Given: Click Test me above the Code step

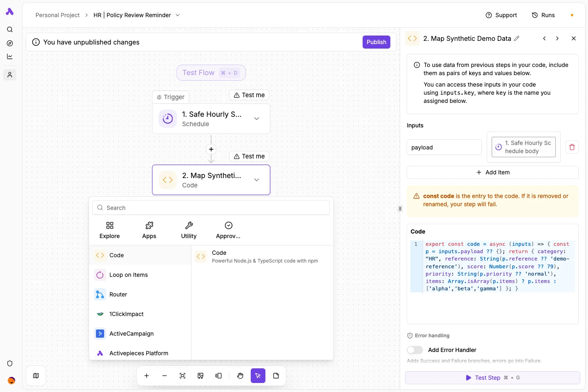Looking at the screenshot, I should point(249,156).
